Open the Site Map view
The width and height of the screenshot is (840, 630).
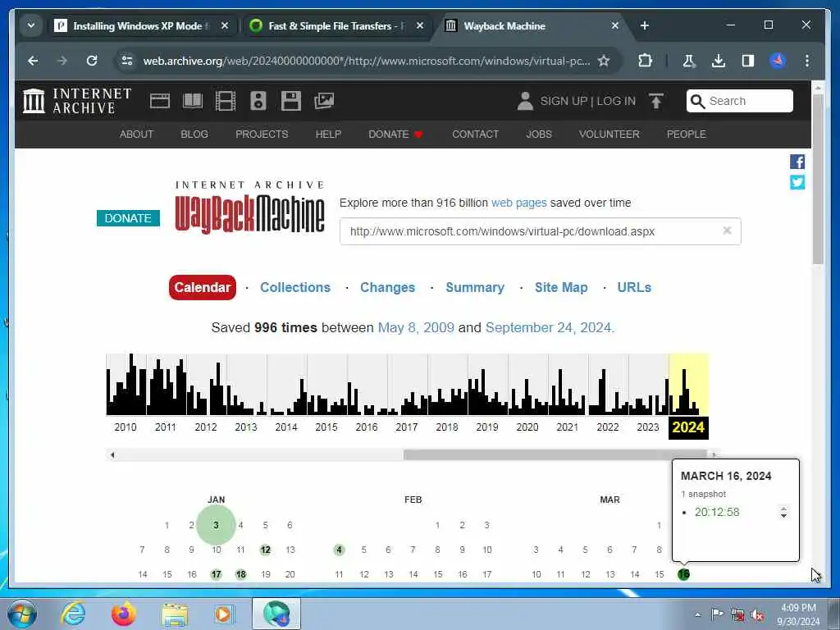pos(561,287)
